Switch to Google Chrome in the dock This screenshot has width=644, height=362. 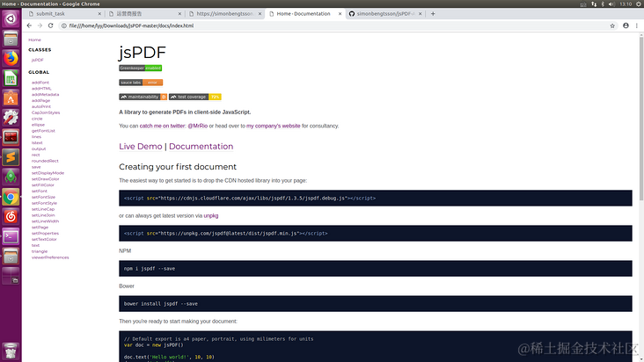(11, 197)
